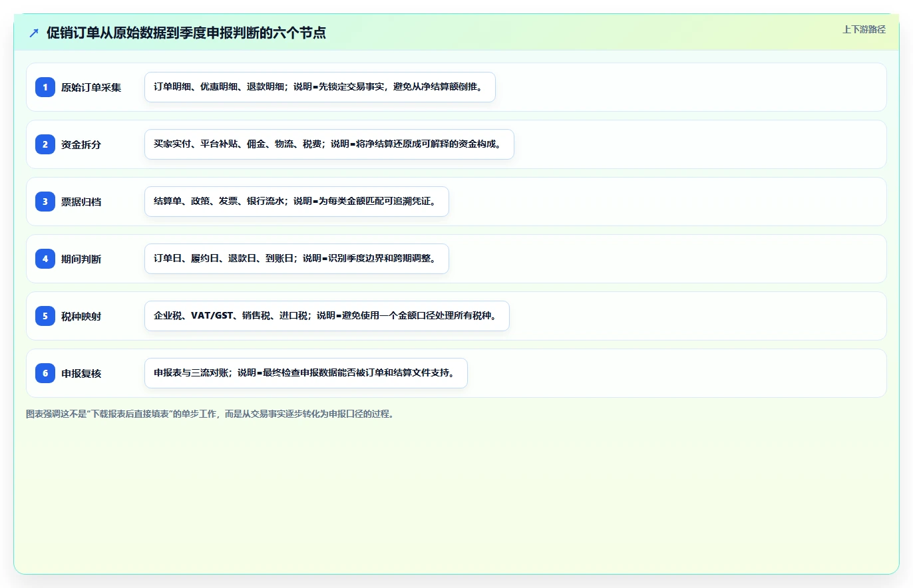
Task: Click the footnote starting 图表强调这不是
Action: 210,414
